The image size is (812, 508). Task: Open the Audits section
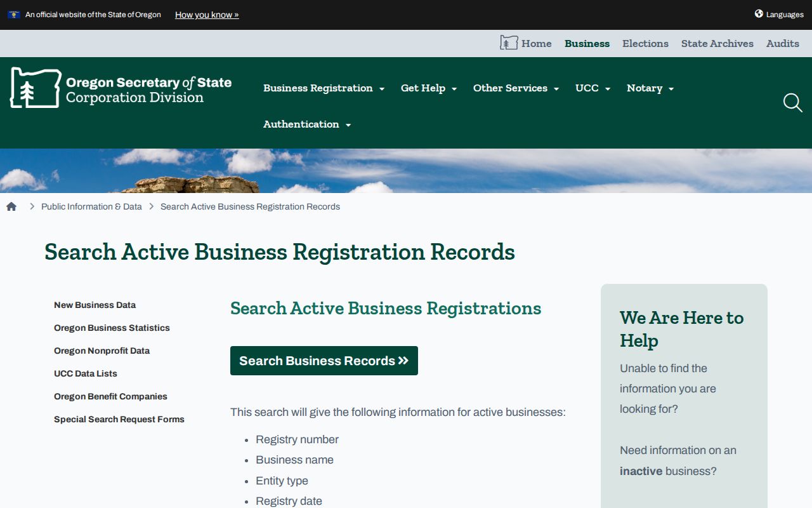tap(783, 44)
